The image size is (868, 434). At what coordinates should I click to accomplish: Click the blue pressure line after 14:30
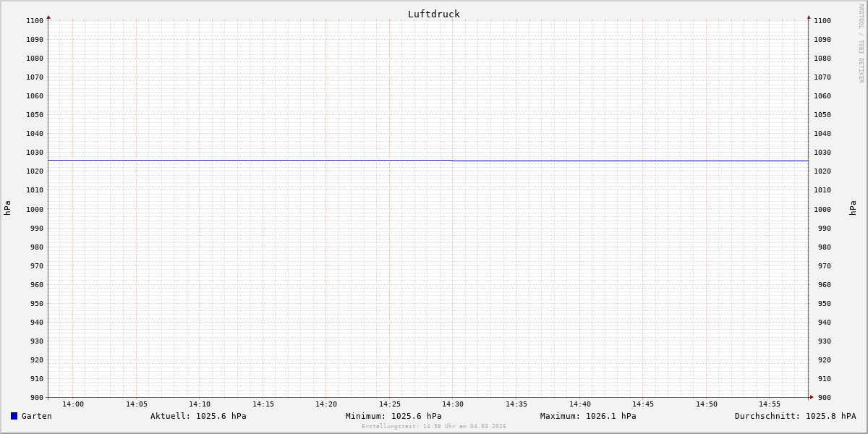629,161
